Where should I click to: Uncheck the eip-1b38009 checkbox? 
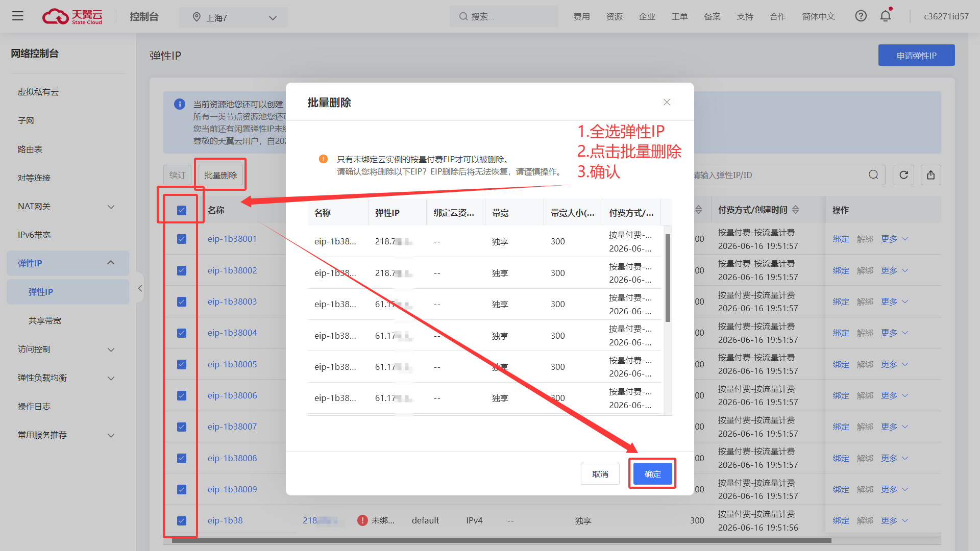click(182, 489)
